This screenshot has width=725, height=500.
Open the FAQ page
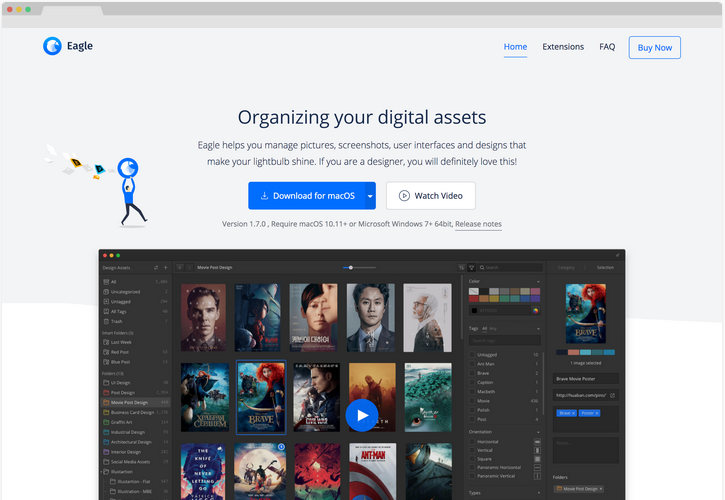(x=607, y=47)
